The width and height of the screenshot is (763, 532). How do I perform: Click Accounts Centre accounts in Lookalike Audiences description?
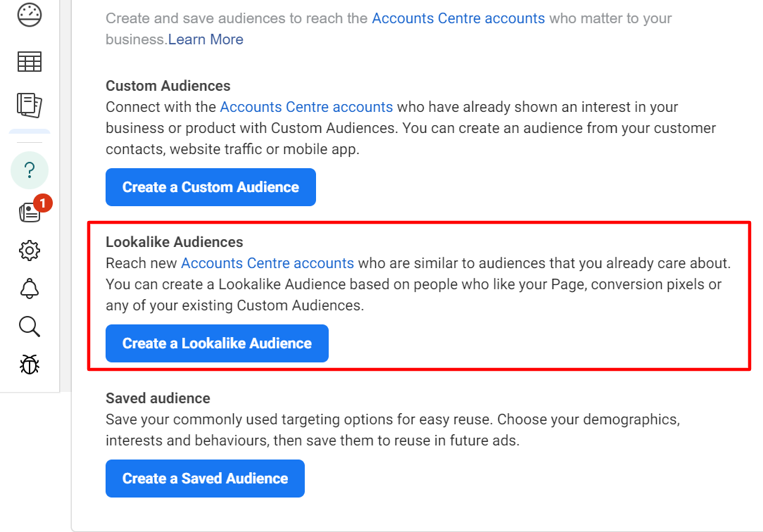pyautogui.click(x=267, y=263)
